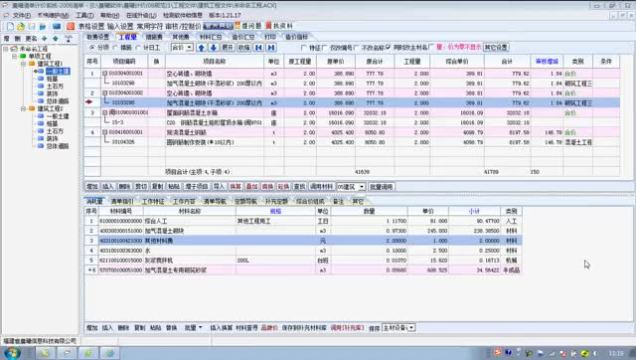
Task: Click the blue move-down arrow icon
Action: click(213, 47)
